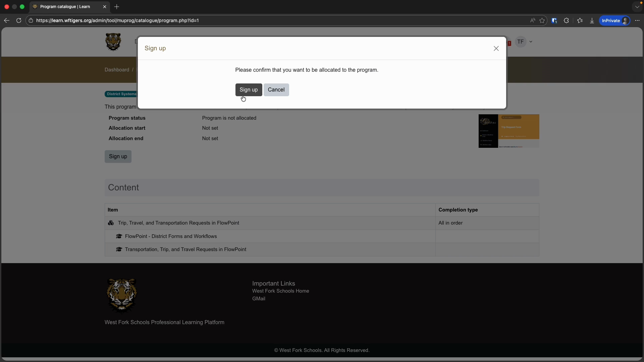
Task: Click the address bar URL
Action: (x=117, y=20)
